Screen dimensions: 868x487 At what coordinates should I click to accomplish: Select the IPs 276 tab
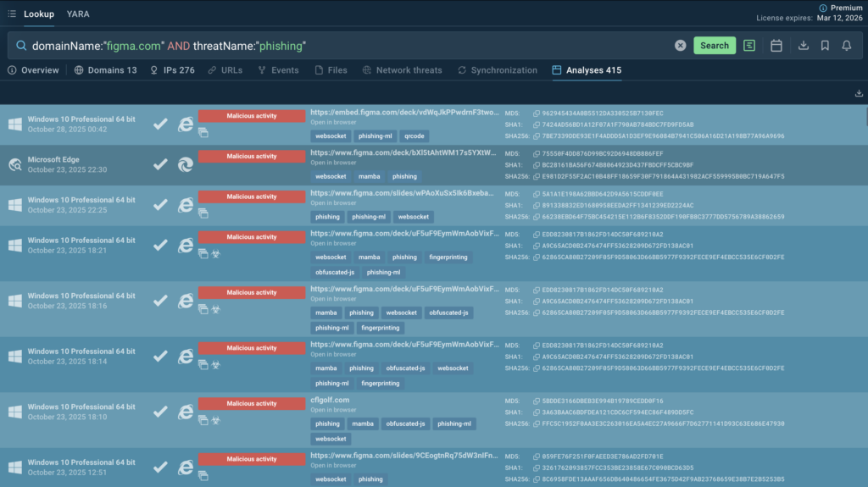[172, 70]
